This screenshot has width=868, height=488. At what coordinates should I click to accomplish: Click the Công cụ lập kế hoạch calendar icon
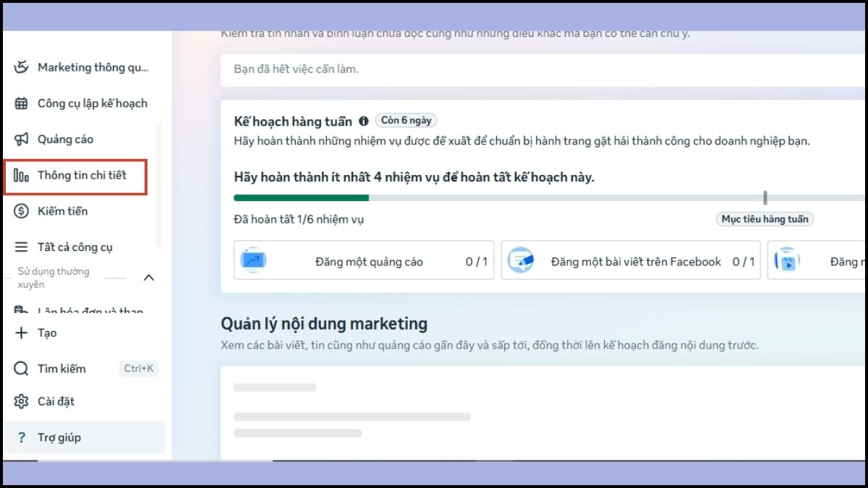[22, 103]
